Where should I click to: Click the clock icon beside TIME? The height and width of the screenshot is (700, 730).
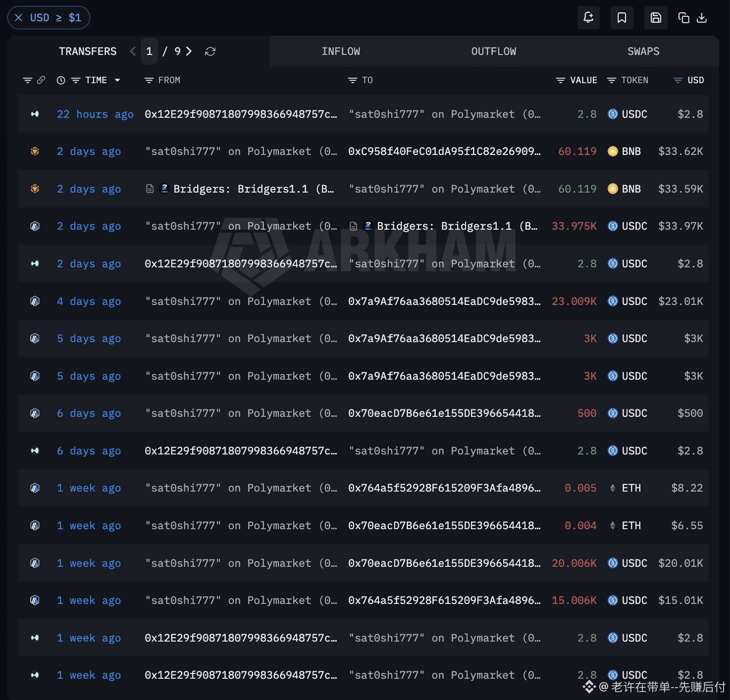[x=61, y=80]
